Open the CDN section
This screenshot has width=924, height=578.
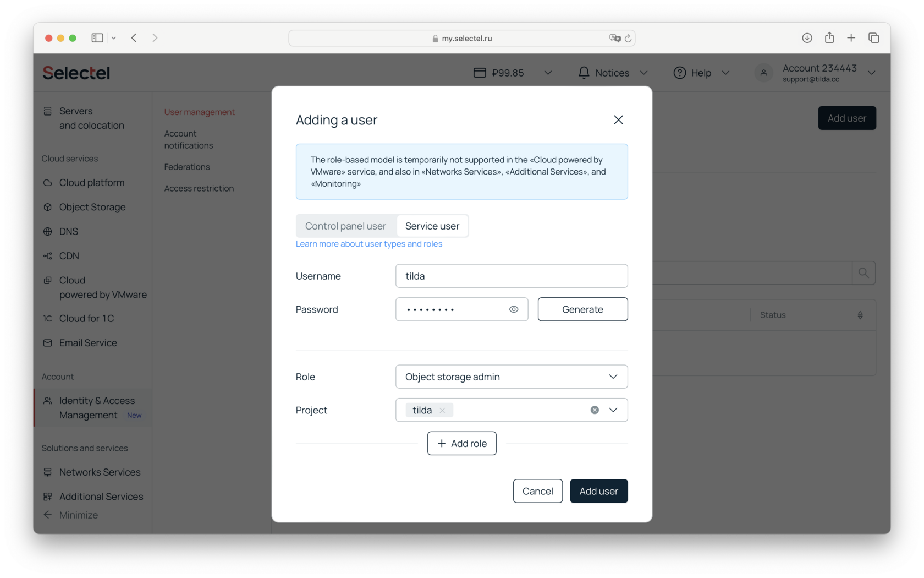[x=69, y=255]
